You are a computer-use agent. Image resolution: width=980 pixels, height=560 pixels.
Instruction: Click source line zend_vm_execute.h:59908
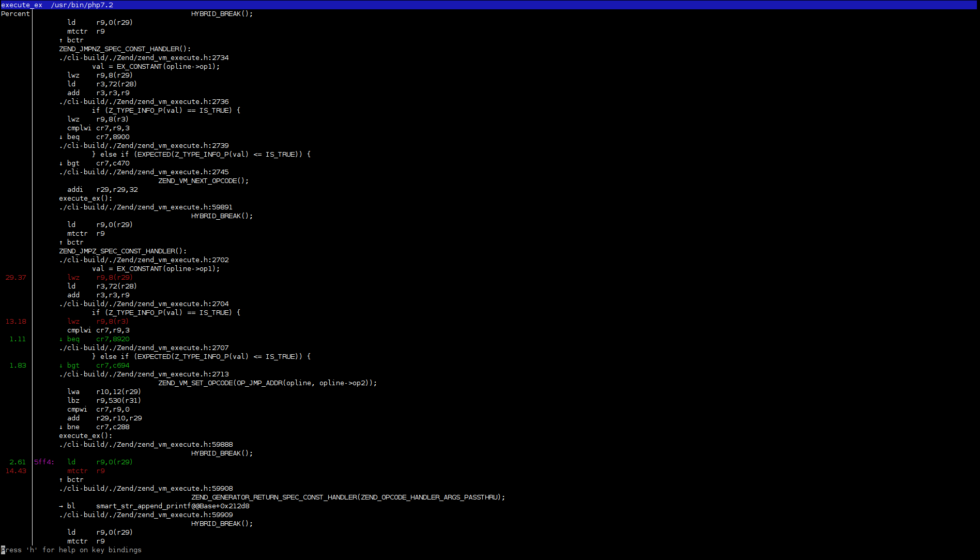tap(146, 488)
